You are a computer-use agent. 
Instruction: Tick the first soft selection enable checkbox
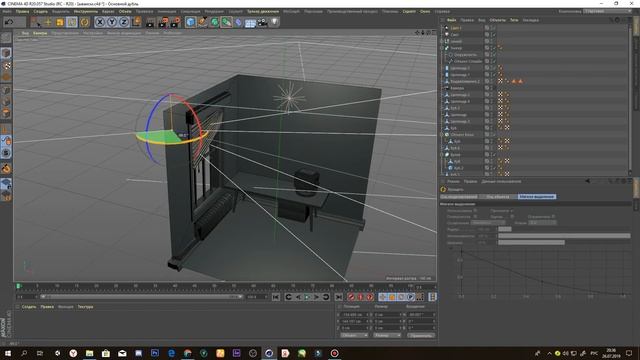coord(475,211)
